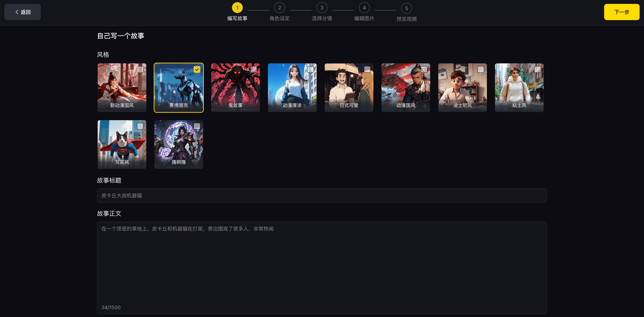Click the 返回 back button
The width and height of the screenshot is (644, 317).
coord(22,12)
